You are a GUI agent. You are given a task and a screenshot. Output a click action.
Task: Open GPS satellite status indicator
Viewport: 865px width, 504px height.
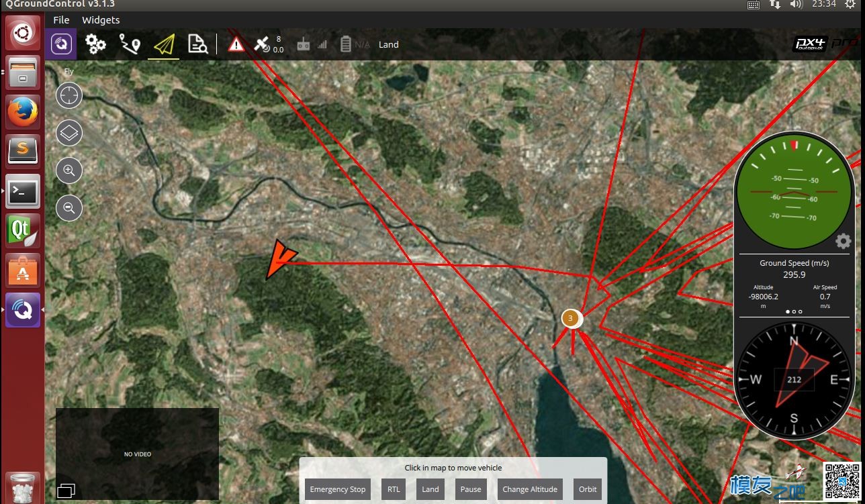(x=269, y=44)
